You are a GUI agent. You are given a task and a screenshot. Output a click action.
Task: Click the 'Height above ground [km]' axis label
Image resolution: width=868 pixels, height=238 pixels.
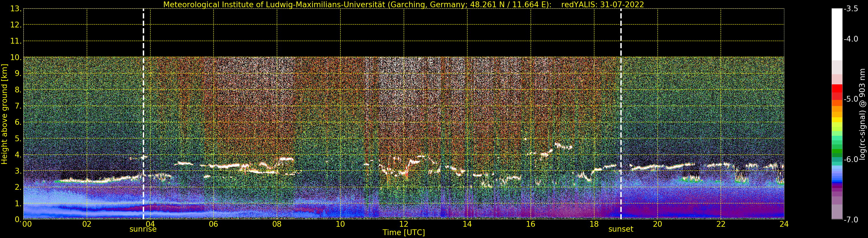click(4, 114)
